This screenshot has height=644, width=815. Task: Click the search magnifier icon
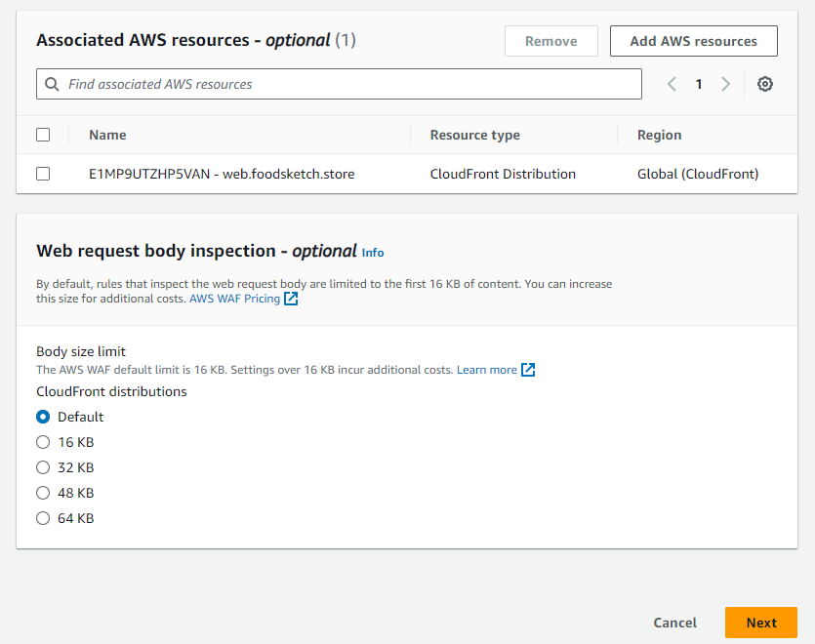coord(53,84)
